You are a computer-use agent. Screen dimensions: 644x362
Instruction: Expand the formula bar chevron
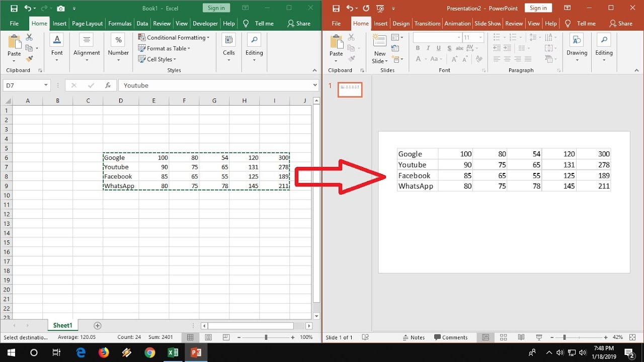coord(315,85)
